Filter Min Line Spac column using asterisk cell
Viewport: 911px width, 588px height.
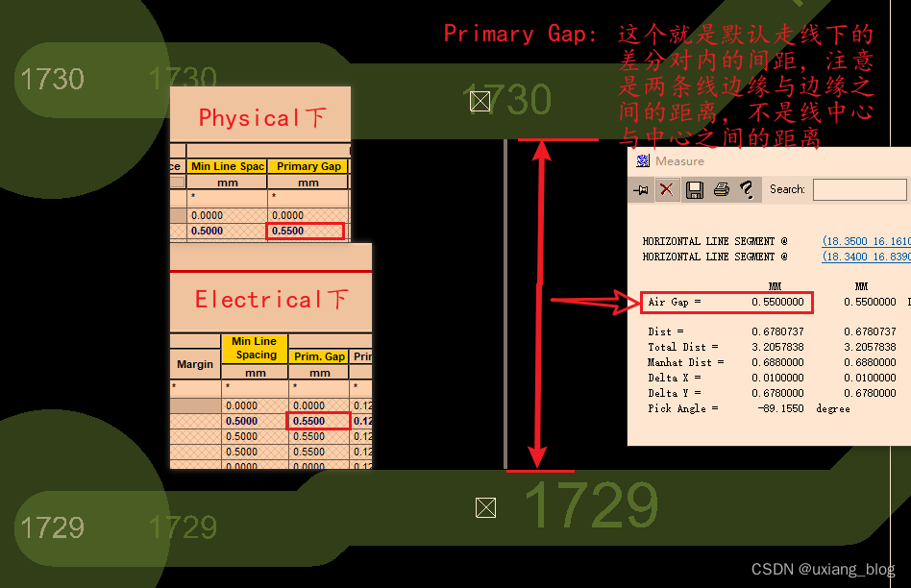point(227,197)
